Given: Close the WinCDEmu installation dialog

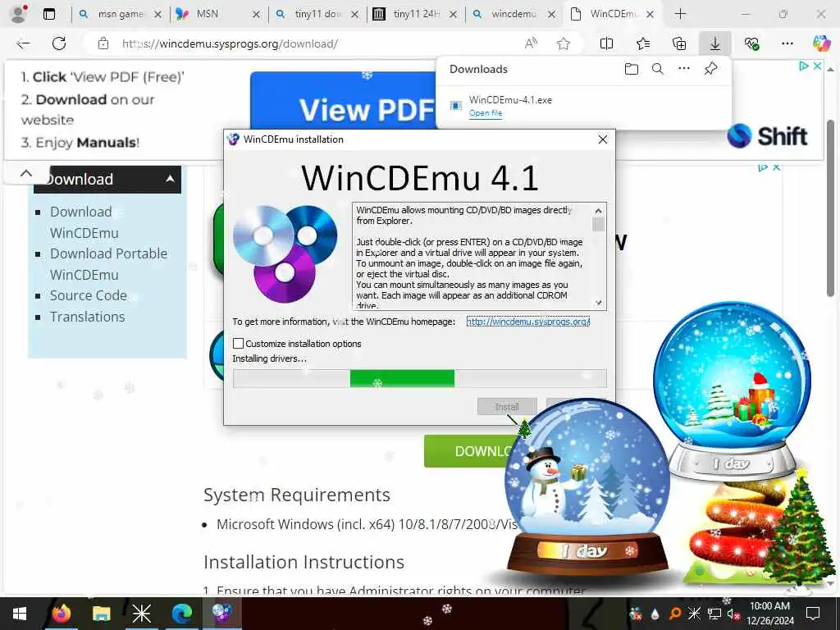Looking at the screenshot, I should tap(603, 139).
